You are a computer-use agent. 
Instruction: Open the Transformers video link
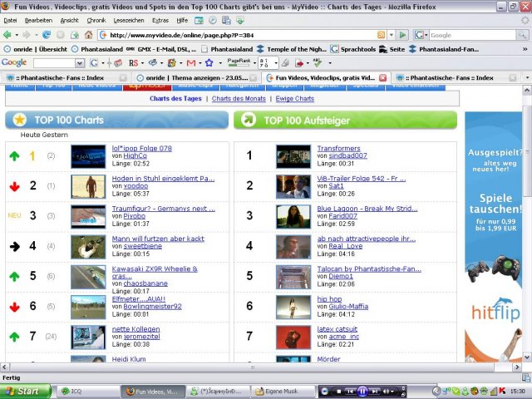point(338,148)
